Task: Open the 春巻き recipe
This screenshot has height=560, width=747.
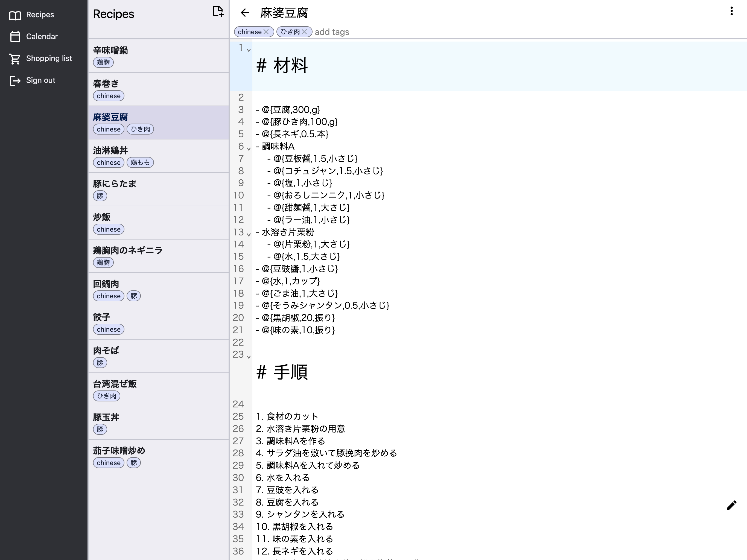Action: click(158, 89)
